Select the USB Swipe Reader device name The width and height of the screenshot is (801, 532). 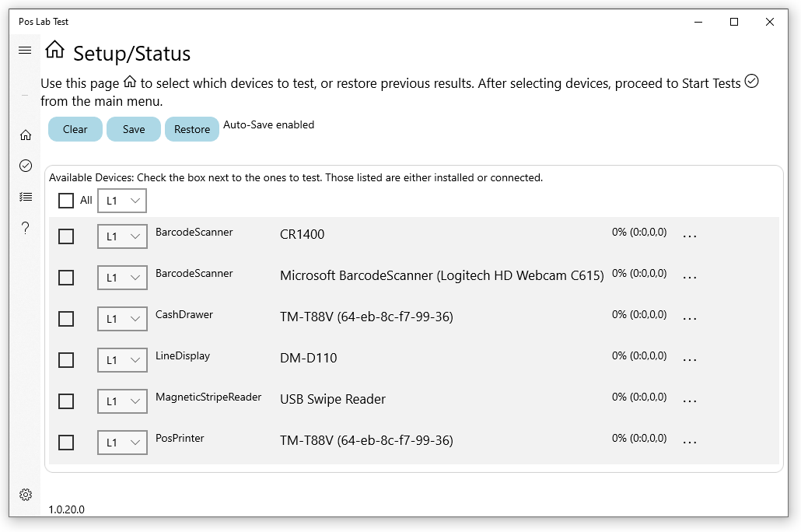point(333,399)
